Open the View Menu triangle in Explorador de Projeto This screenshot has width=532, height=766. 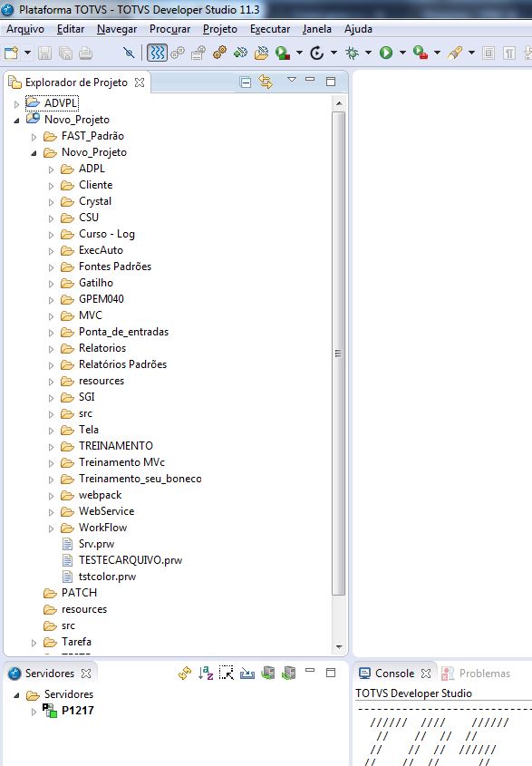pyautogui.click(x=292, y=79)
